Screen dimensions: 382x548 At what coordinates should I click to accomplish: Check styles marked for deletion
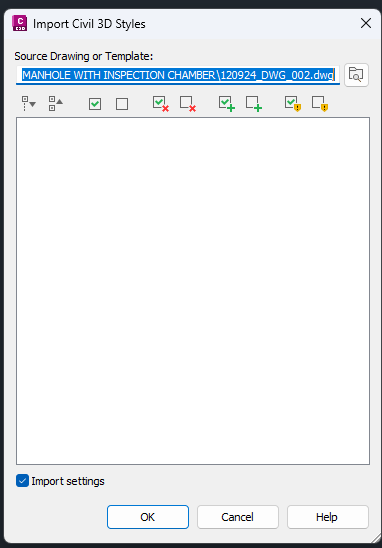(161, 104)
